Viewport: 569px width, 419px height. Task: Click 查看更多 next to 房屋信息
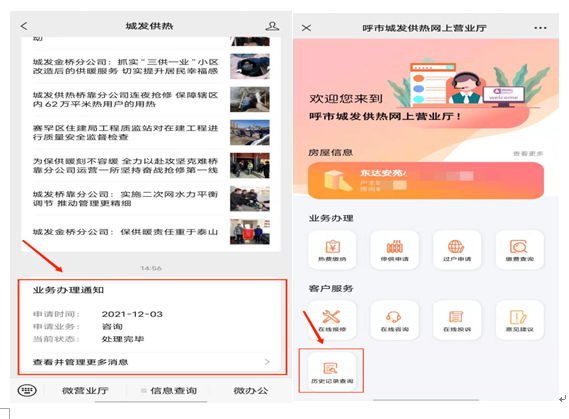tap(528, 153)
